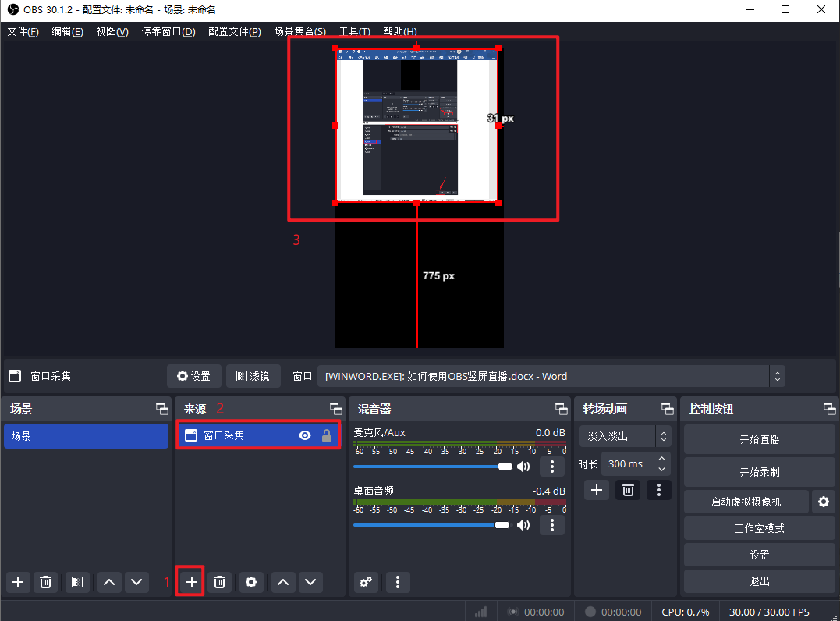The image size is (840, 621).
Task: Open 麦克风/Aux three-dot options menu
Action: tap(552, 467)
